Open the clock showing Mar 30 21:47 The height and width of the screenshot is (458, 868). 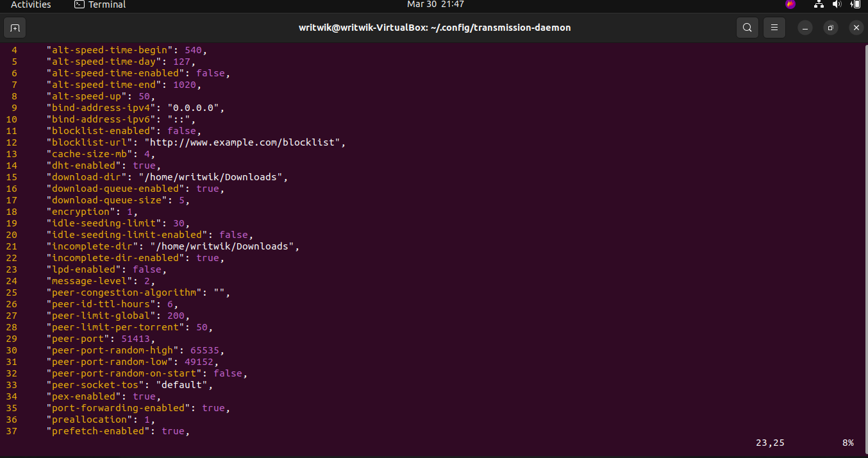tap(435, 4)
